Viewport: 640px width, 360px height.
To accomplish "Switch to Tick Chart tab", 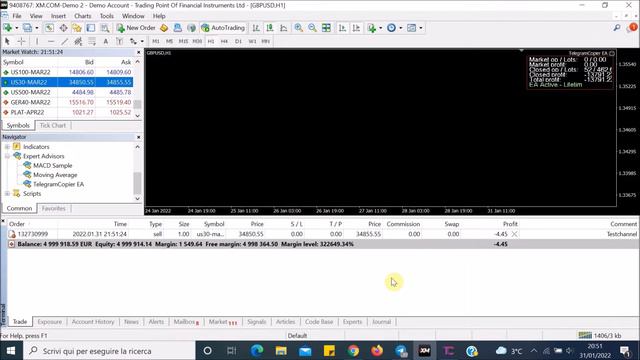I will click(x=53, y=125).
